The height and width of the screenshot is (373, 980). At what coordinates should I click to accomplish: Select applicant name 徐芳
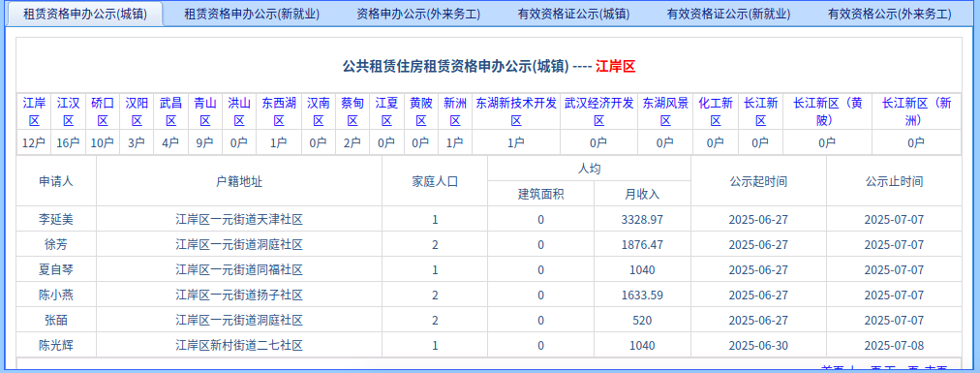[56, 245]
